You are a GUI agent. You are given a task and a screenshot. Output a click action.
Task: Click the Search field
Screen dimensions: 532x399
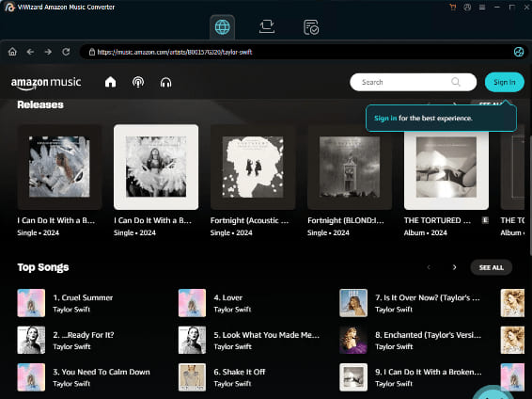[414, 82]
